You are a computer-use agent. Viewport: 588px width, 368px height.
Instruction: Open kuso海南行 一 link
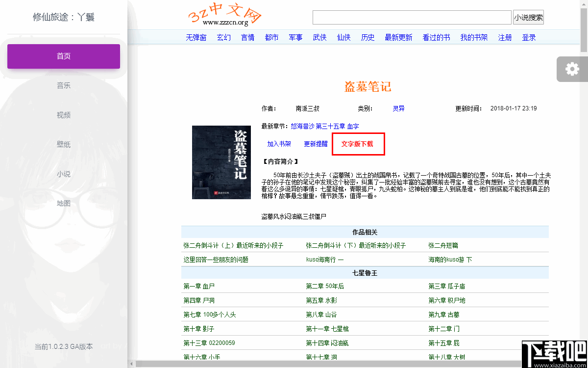(x=325, y=260)
